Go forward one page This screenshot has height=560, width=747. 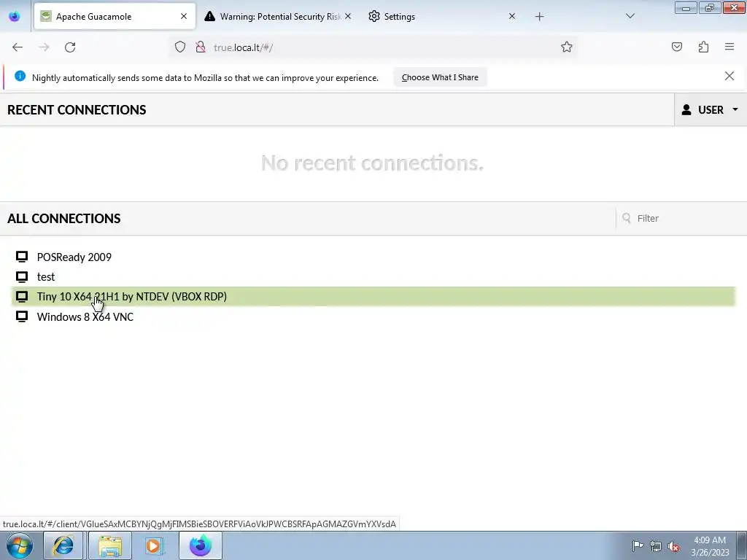44,47
